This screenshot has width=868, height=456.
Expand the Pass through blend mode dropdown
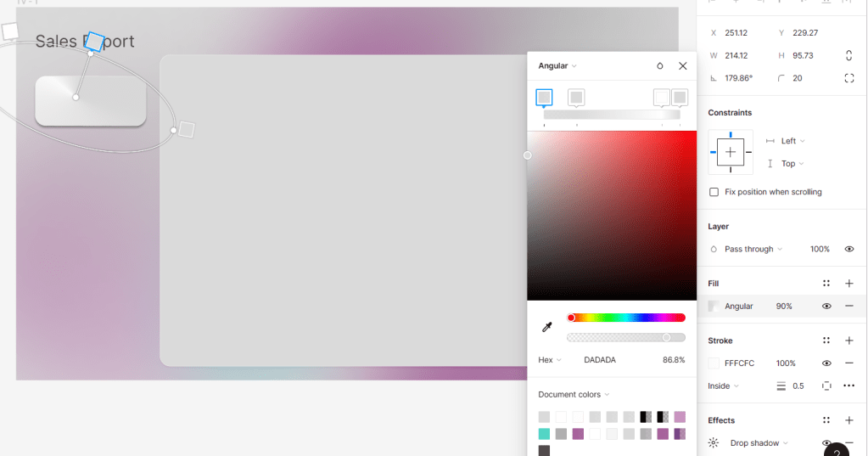tap(753, 249)
